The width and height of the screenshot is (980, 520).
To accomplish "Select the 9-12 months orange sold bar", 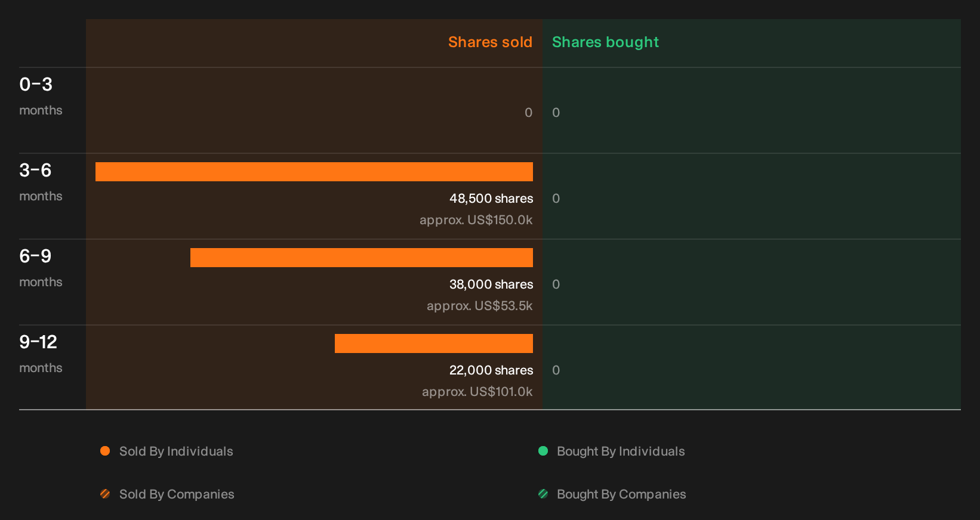I will click(434, 343).
